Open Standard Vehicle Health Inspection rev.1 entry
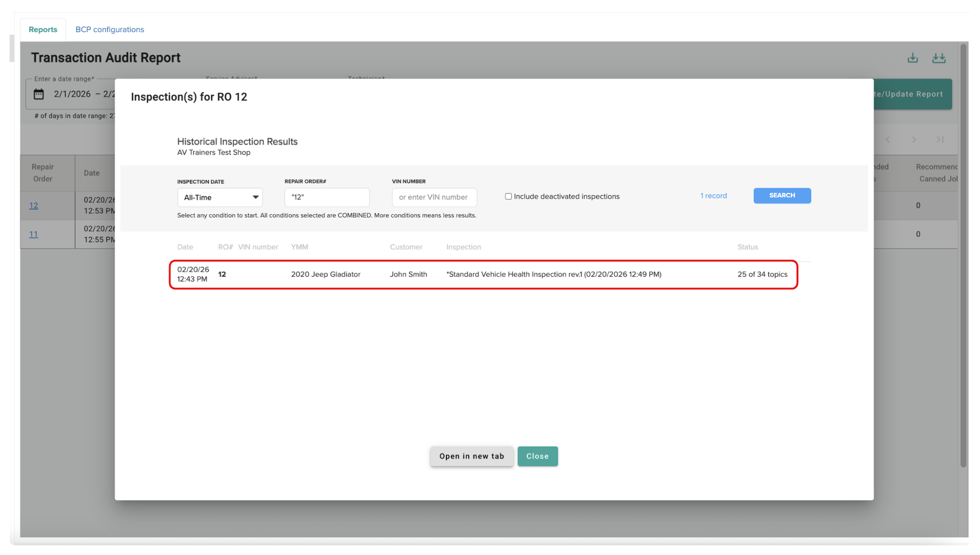This screenshot has height=555, width=980. (x=554, y=274)
